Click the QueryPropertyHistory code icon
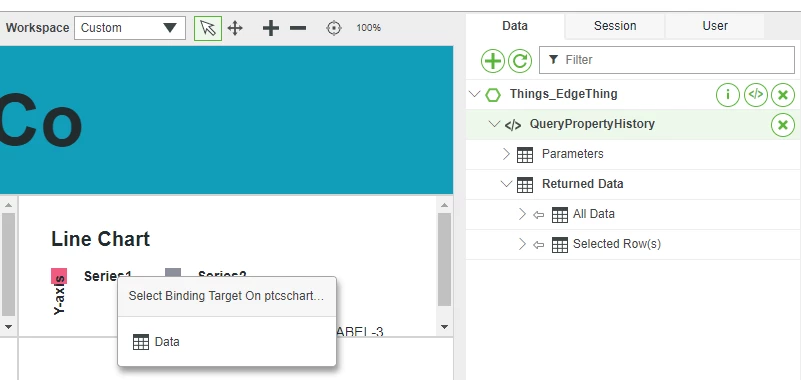 513,125
